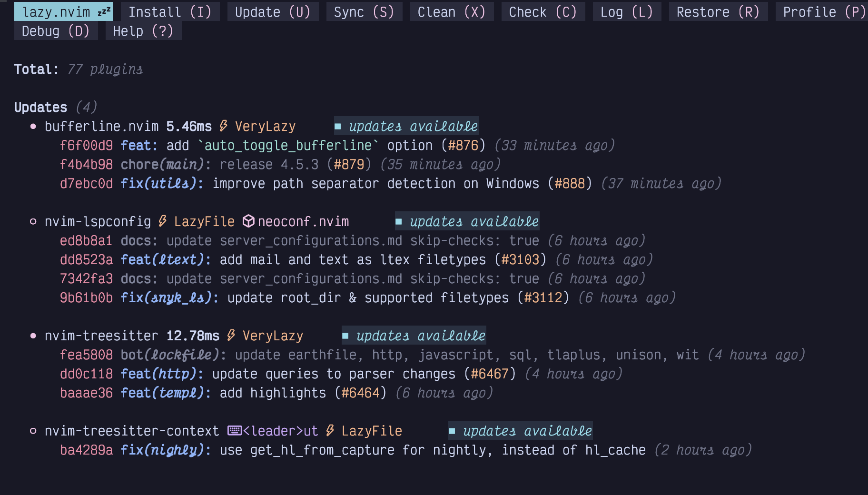Select commit hash baaae36
The image size is (868, 495).
(x=87, y=393)
